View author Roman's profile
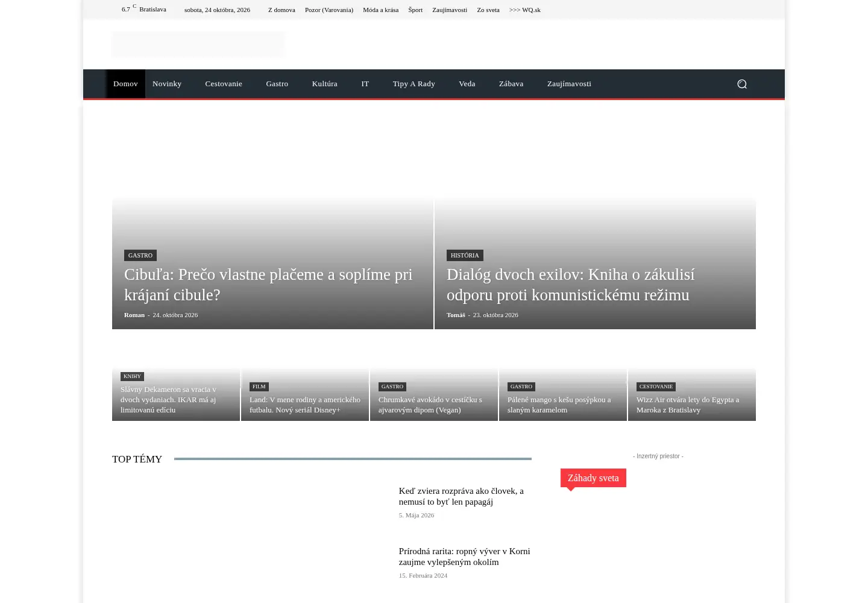 coord(134,315)
